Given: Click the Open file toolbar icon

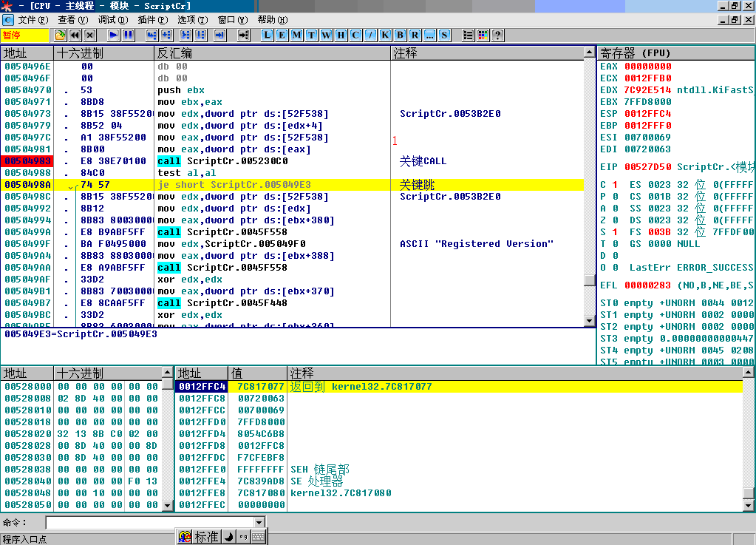Looking at the screenshot, I should tap(60, 35).
